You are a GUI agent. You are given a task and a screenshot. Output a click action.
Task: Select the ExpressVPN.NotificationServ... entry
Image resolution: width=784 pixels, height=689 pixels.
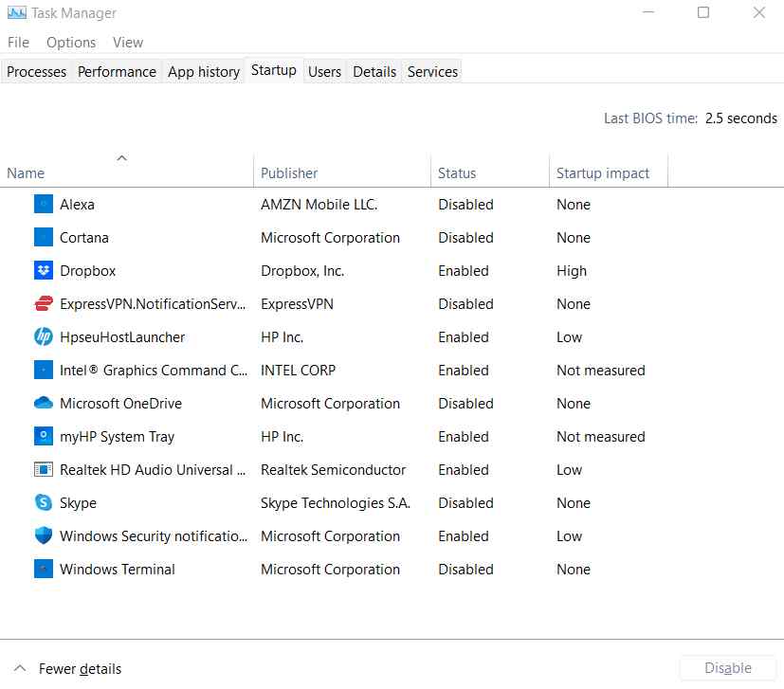(153, 303)
